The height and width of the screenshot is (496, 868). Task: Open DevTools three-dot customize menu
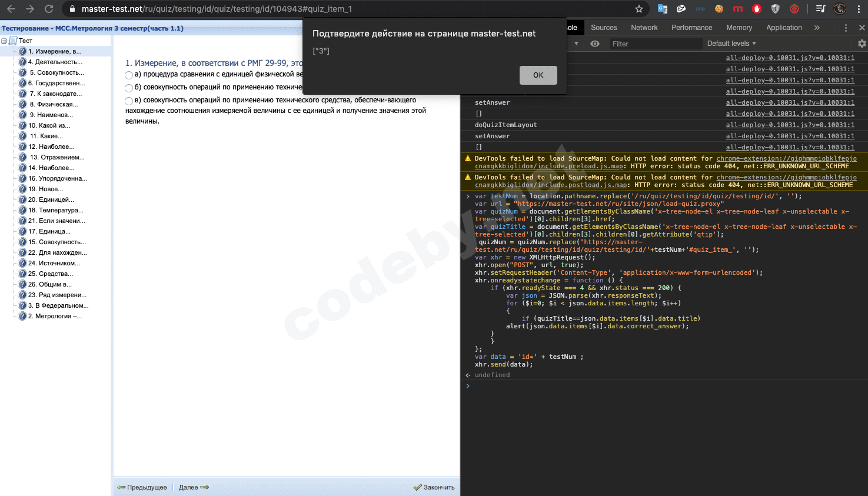click(x=846, y=28)
